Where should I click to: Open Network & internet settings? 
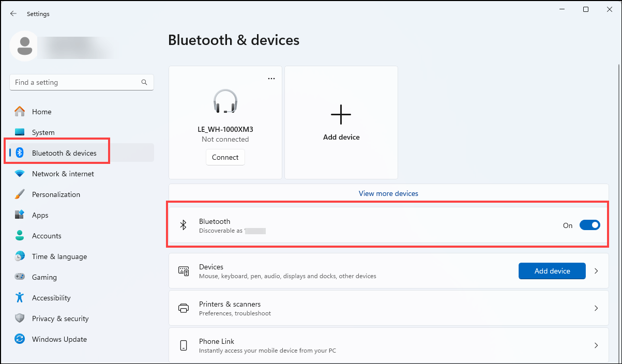[x=63, y=174]
